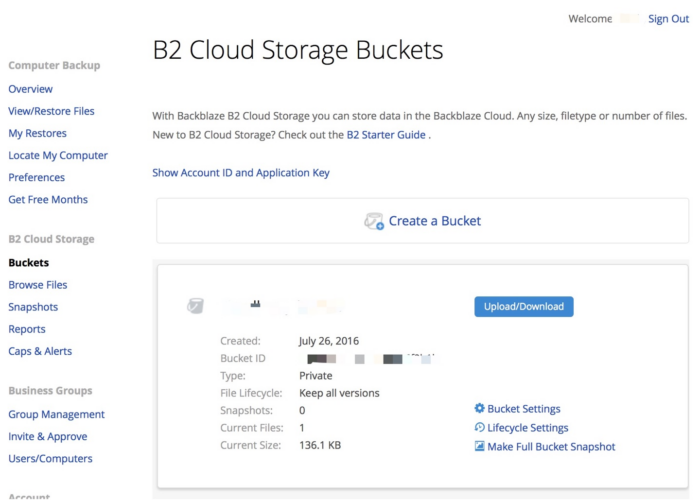The image size is (700, 500).
Task: Open My Restores
Action: [x=38, y=133]
